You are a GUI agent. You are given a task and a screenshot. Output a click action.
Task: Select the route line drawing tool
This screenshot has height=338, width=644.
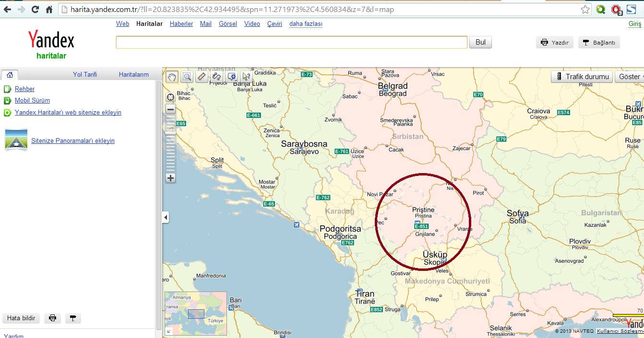click(x=216, y=76)
